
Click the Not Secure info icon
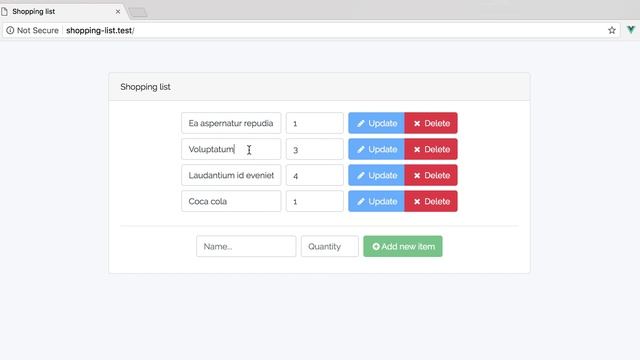[10, 30]
